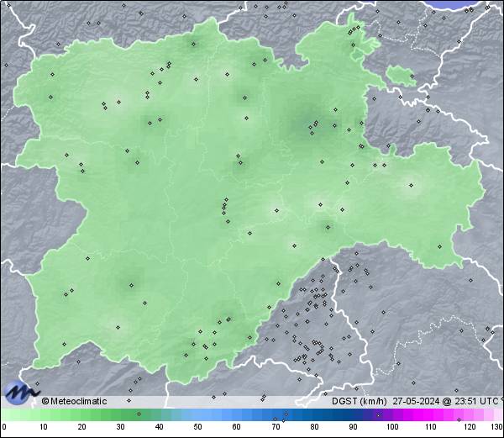Click the scale label 100
The image size is (504, 438).
[x=392, y=427]
